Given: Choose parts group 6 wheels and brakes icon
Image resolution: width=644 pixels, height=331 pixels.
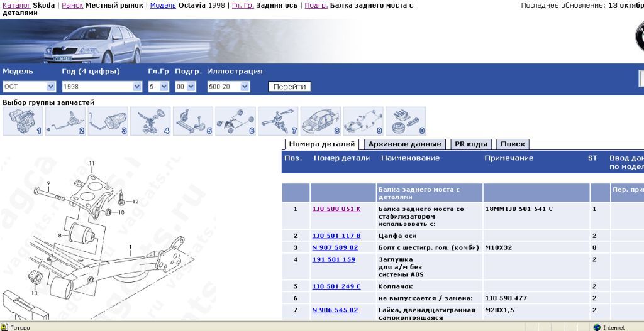Looking at the screenshot, I should pyautogui.click(x=235, y=121).
